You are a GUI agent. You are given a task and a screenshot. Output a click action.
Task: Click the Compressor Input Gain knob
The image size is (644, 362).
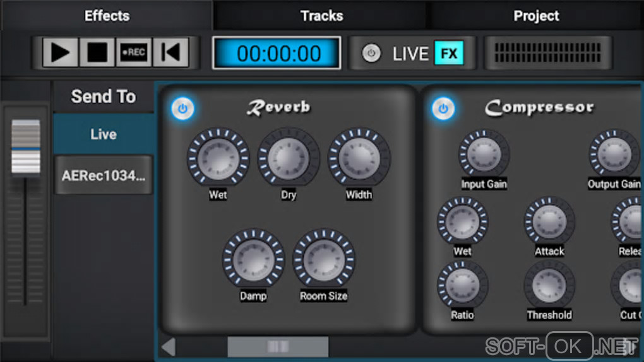click(x=484, y=155)
